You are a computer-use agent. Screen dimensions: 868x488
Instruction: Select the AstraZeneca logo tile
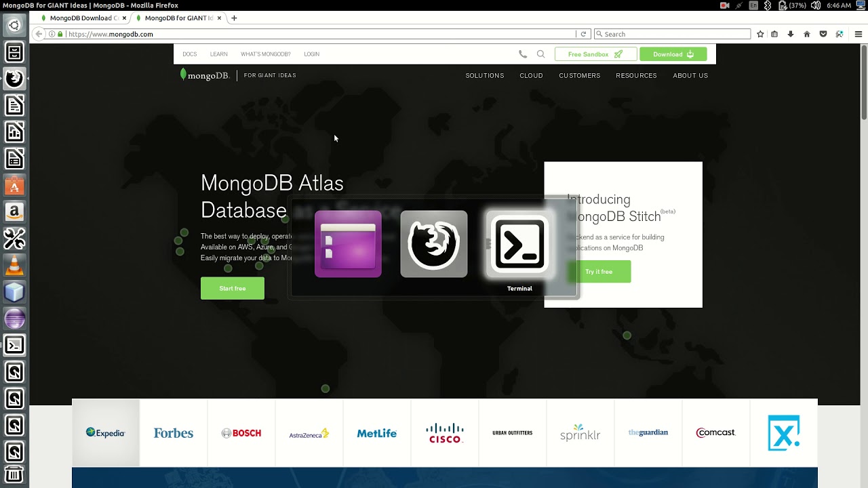coord(309,432)
